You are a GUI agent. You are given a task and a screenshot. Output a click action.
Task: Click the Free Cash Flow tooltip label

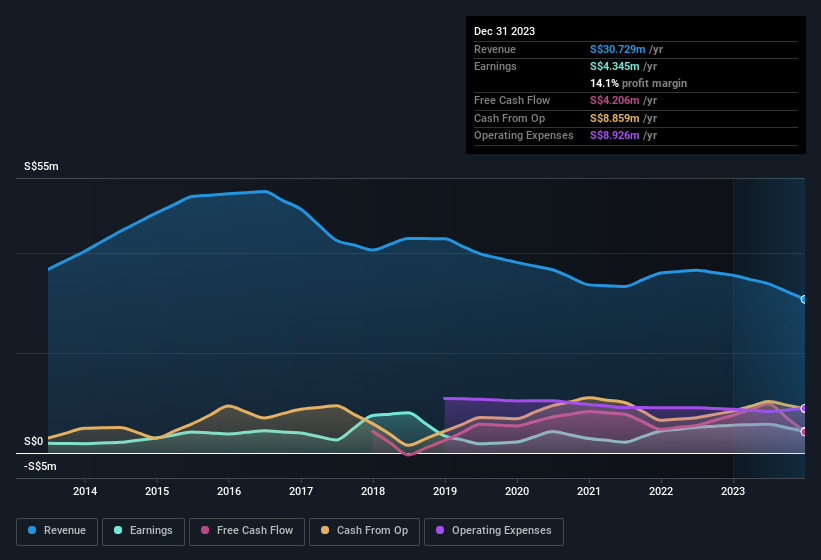[512, 100]
